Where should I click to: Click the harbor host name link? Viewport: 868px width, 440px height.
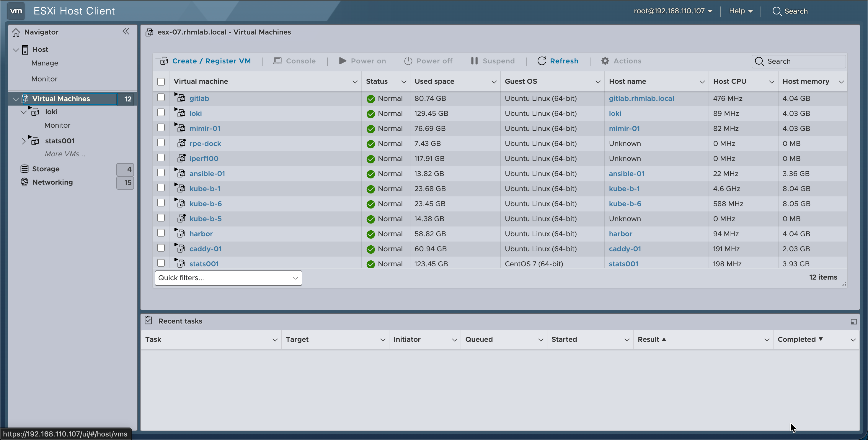[621, 233]
